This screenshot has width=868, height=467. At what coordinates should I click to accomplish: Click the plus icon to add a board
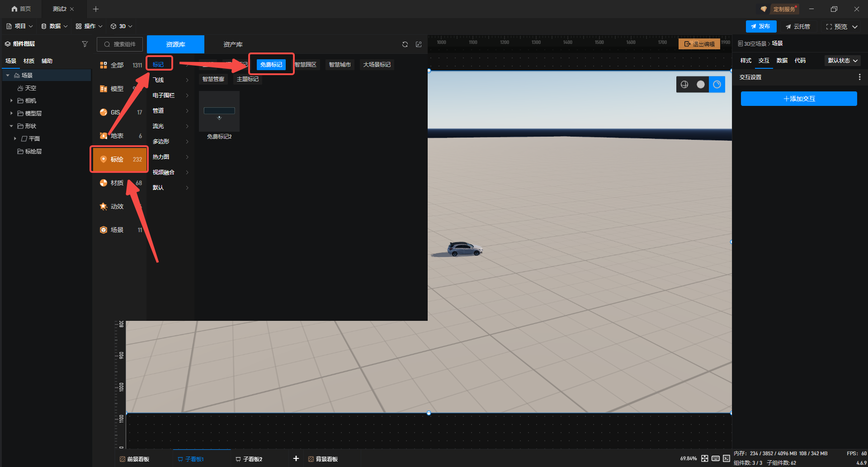tap(296, 458)
